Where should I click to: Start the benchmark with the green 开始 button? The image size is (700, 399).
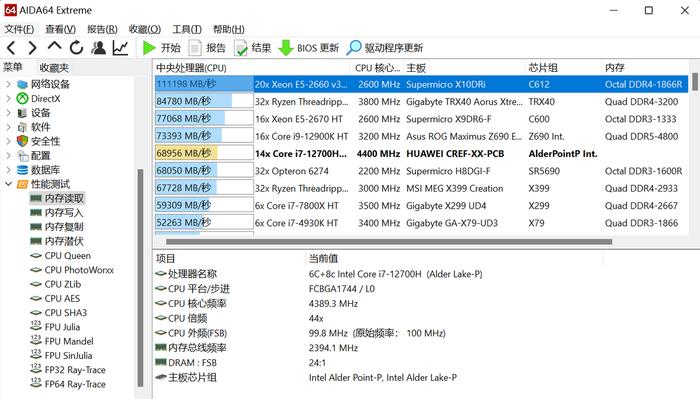click(161, 48)
